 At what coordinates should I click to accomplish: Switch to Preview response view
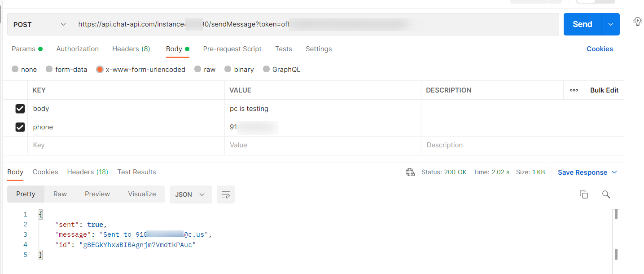tap(97, 194)
